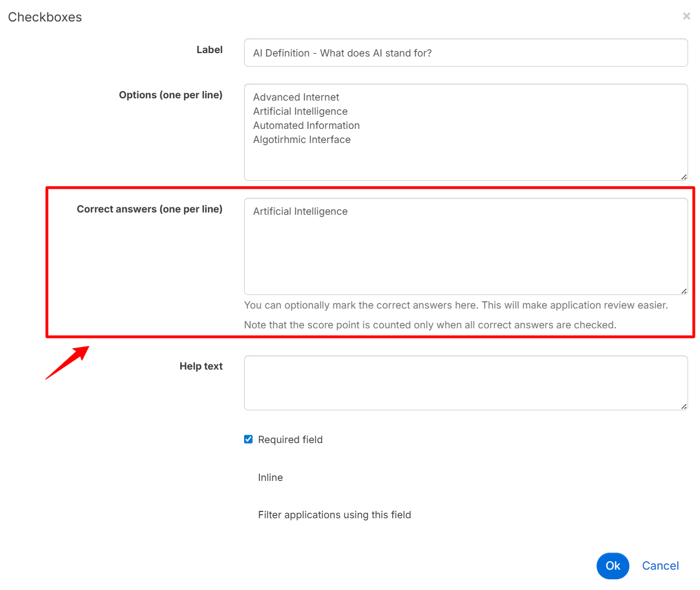Place cursor on the Advanced Internet option line
The image size is (700, 590).
click(x=296, y=97)
